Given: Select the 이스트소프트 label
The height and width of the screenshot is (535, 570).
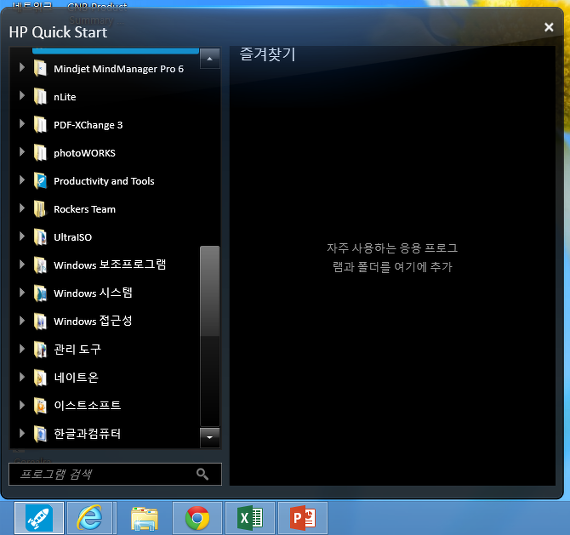Looking at the screenshot, I should point(87,405).
